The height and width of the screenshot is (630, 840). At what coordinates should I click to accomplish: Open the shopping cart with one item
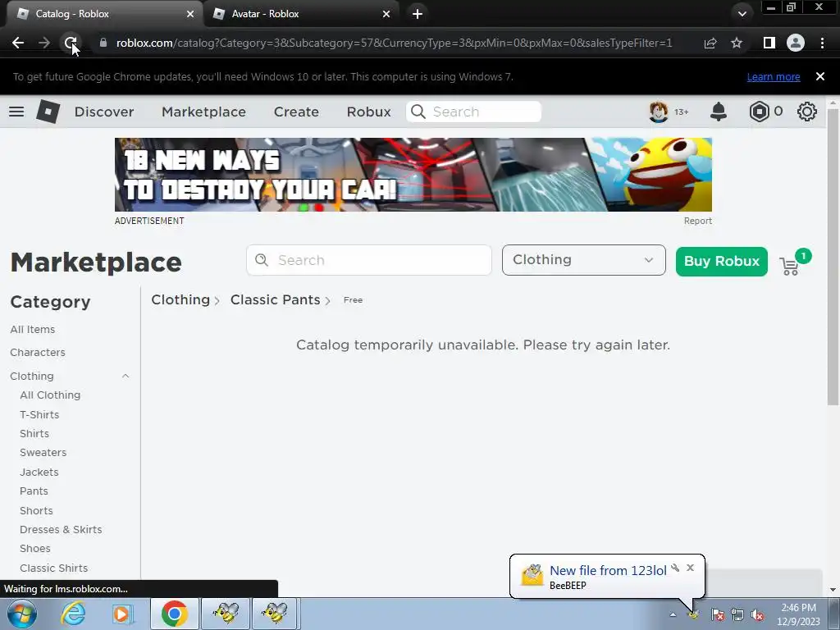(x=790, y=266)
